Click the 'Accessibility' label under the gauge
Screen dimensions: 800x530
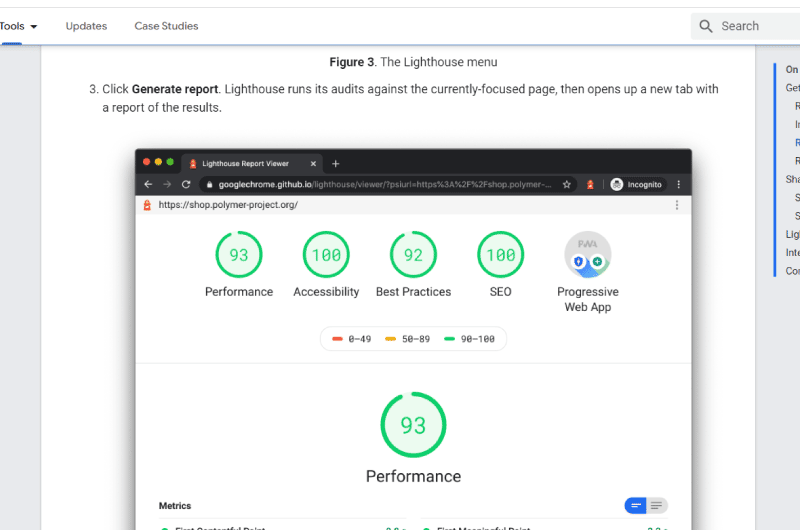click(326, 292)
